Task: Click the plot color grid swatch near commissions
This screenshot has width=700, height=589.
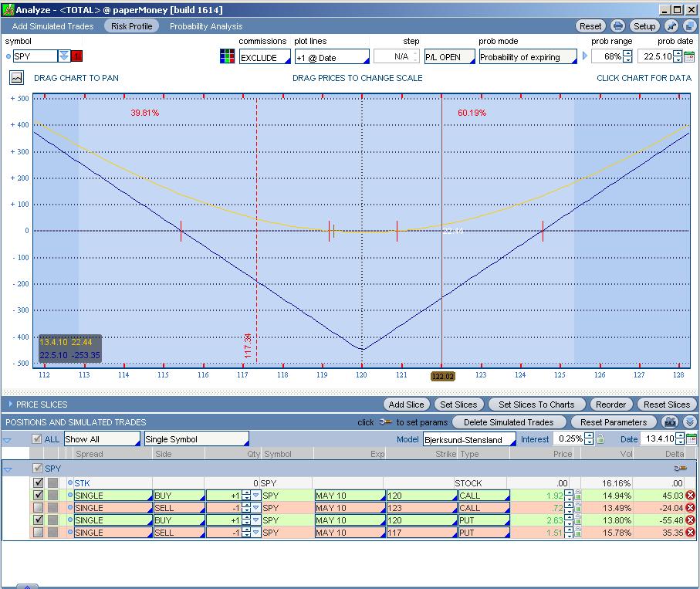Action: click(x=227, y=56)
